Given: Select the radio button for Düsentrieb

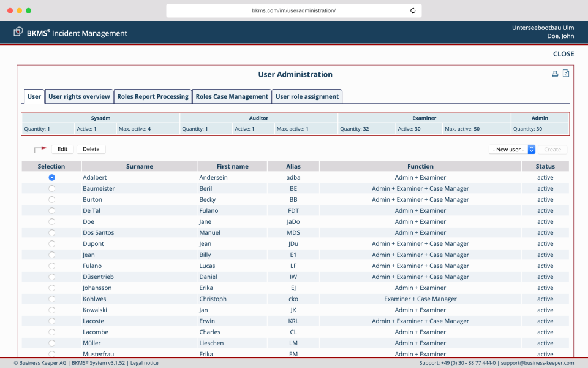Looking at the screenshot, I should point(51,277).
